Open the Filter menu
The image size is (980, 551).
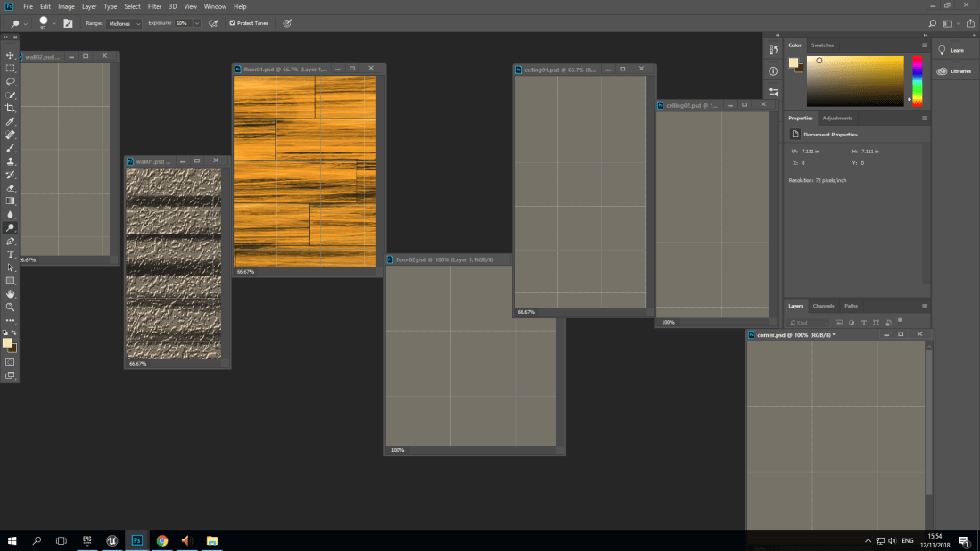(154, 6)
